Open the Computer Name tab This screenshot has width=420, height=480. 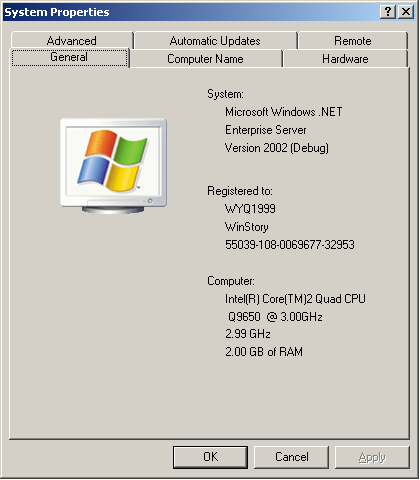coord(205,59)
